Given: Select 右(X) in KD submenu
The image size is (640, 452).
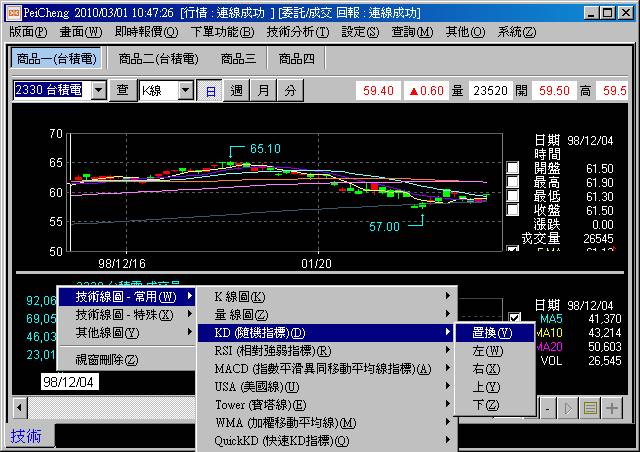Looking at the screenshot, I should pos(495,368).
